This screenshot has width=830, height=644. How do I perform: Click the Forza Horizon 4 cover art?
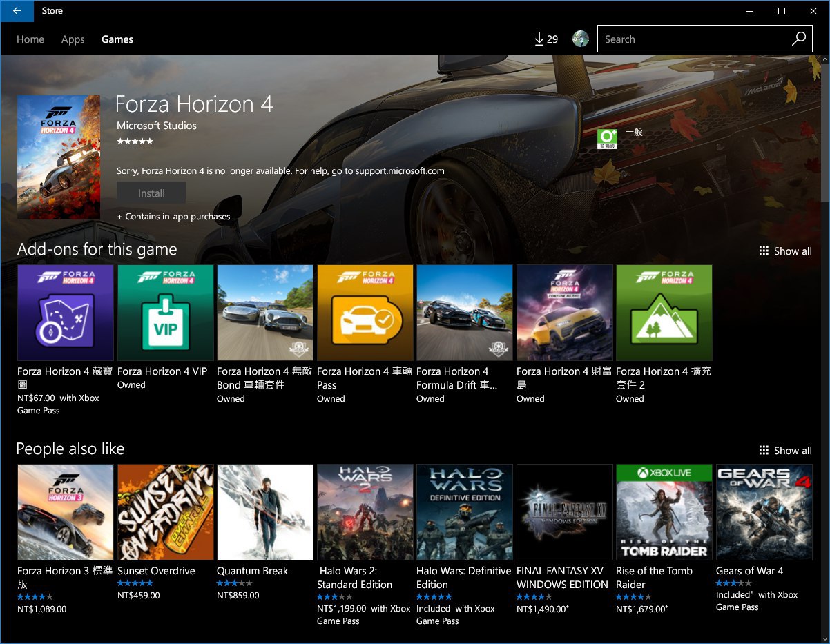point(59,157)
